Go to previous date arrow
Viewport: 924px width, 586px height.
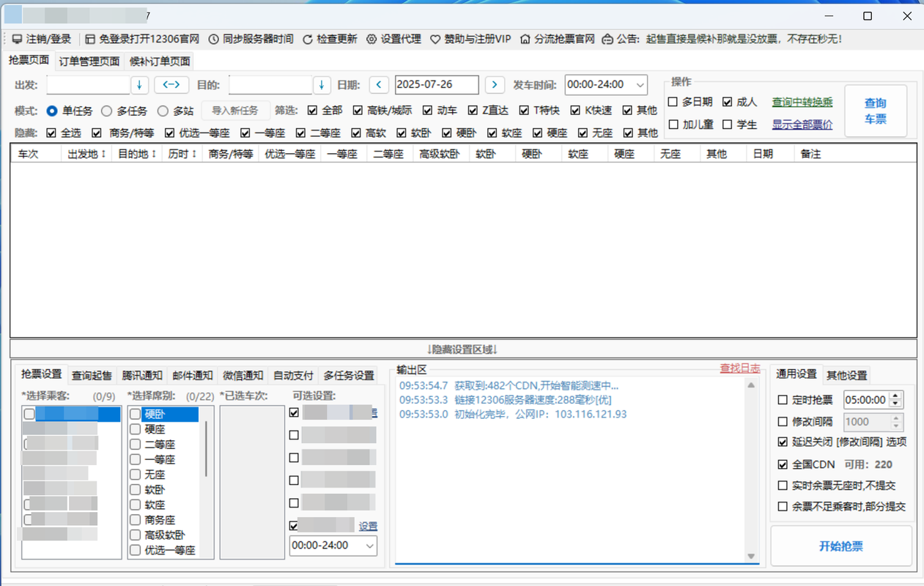click(379, 85)
